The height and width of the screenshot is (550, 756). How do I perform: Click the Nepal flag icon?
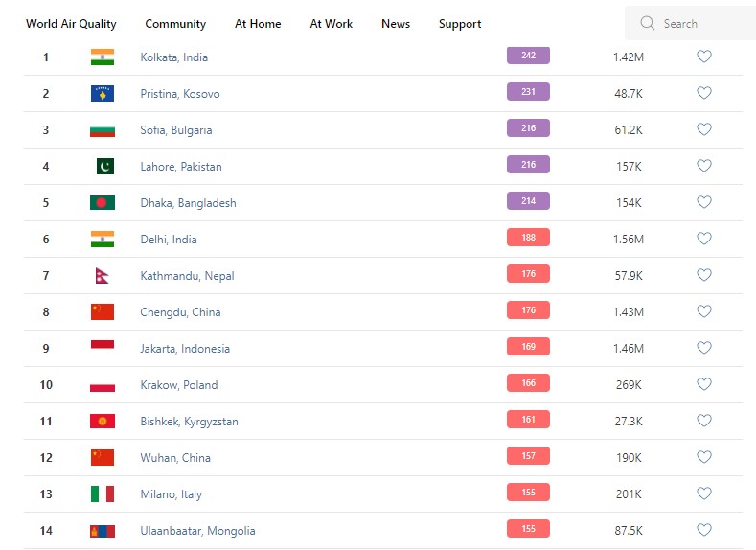click(x=102, y=276)
